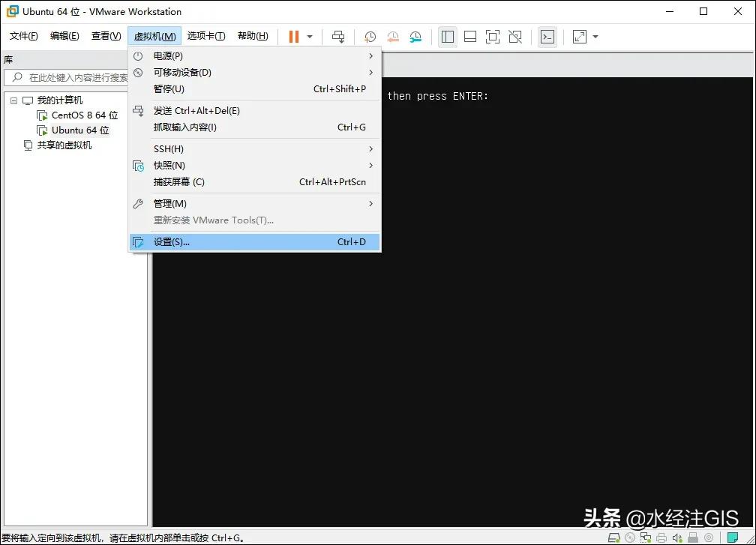Revert to snapshot via the toolbar icon
Viewport: 756px width, 545px height.
[x=392, y=36]
